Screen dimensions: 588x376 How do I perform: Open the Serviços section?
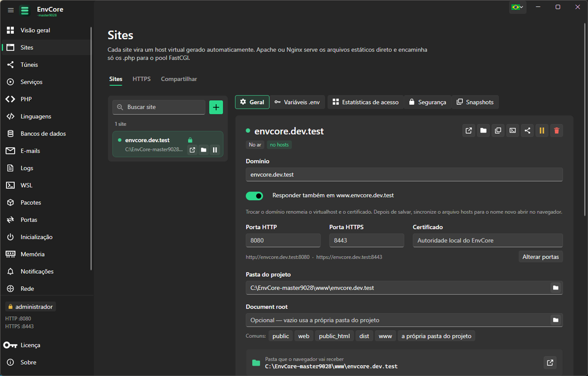(46, 82)
